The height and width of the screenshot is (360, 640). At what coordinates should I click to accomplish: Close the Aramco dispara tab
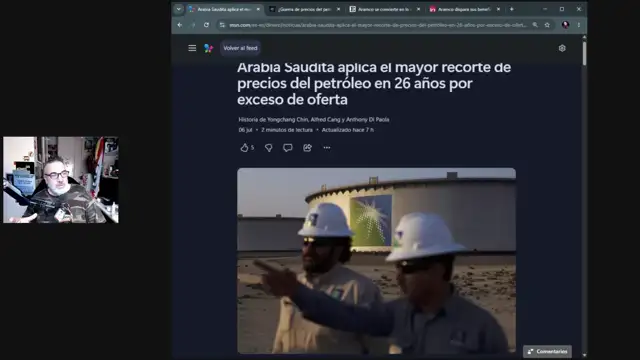click(x=498, y=9)
